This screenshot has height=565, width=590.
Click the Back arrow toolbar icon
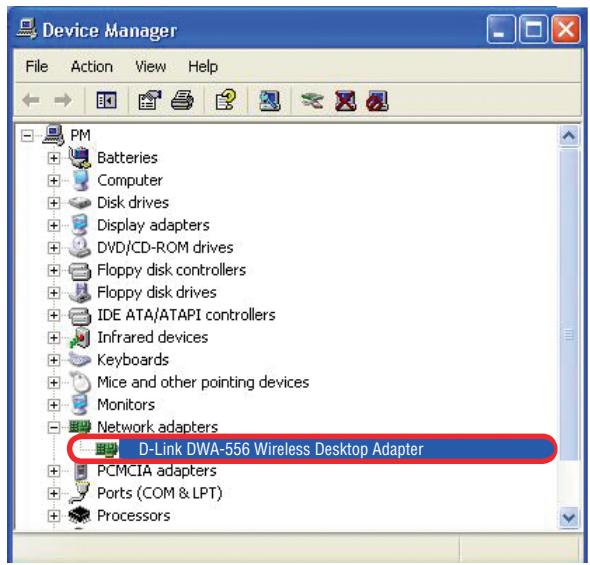(x=31, y=100)
